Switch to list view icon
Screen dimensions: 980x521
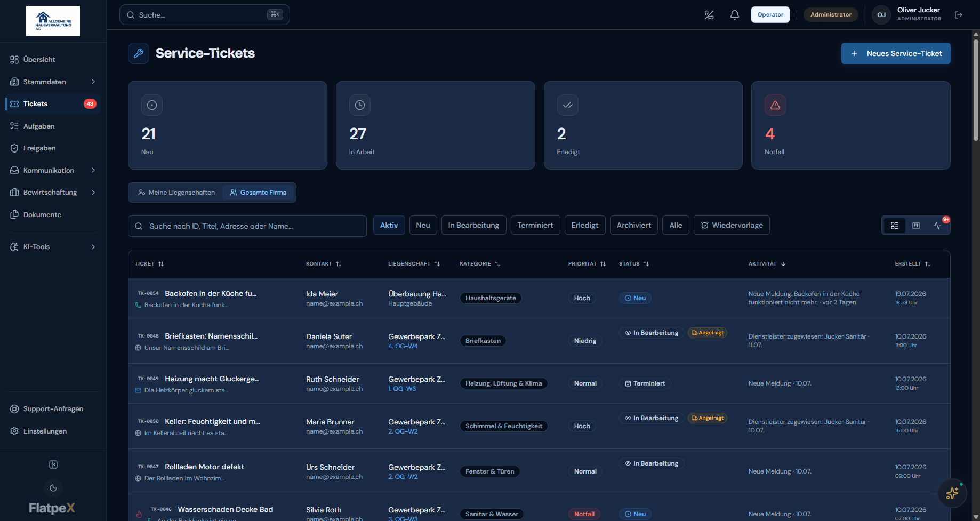(x=895, y=226)
